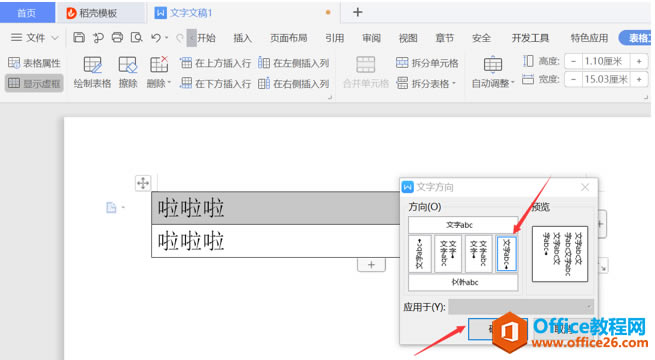This screenshot has height=360, width=655.
Task: Open the 文件 menu
Action: click(34, 38)
